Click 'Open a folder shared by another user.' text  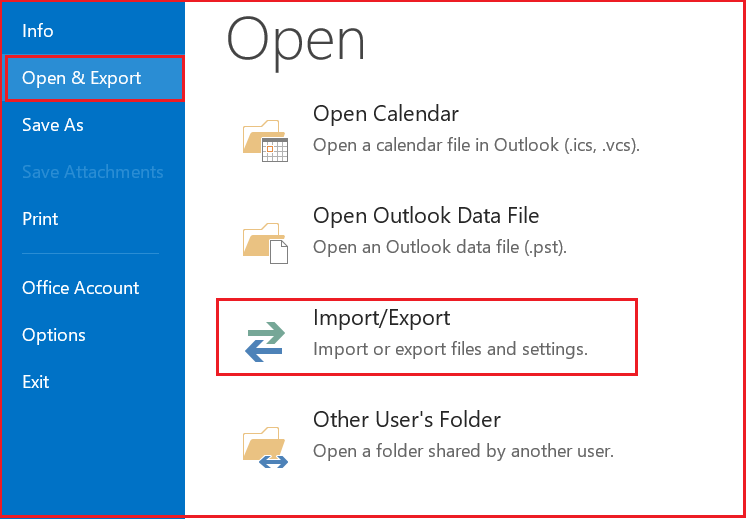[x=463, y=451]
